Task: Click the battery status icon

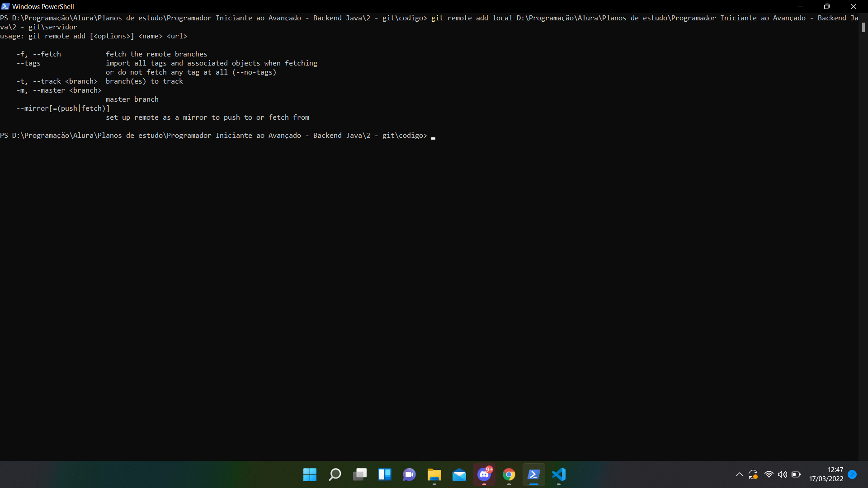Action: coord(796,474)
